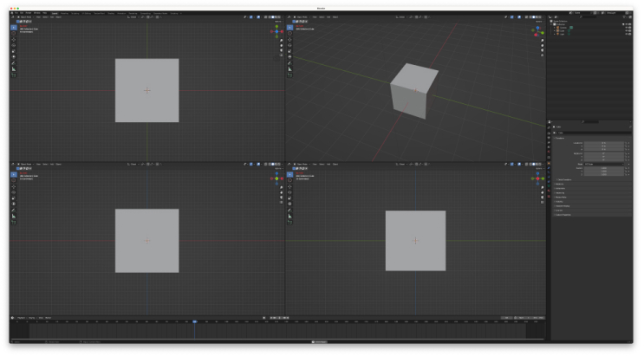Open the Modifiers wrench tab in Properties
644x357 pixels.
pyautogui.click(x=549, y=167)
